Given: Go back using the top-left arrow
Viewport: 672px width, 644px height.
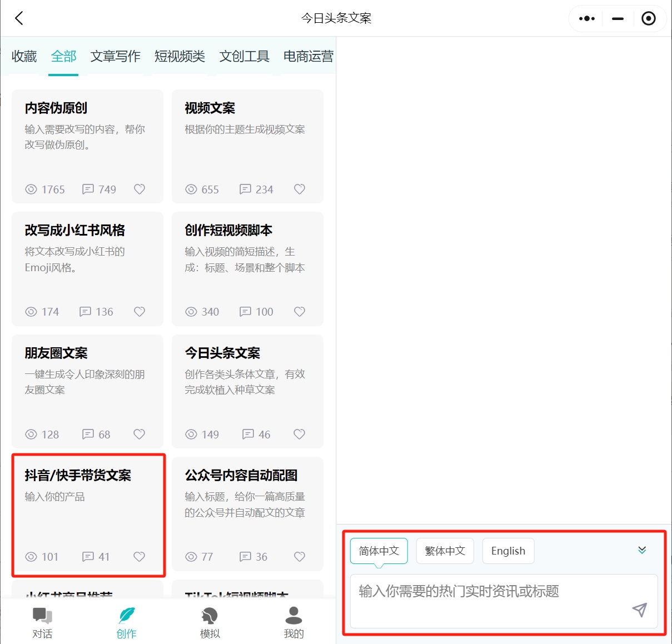Looking at the screenshot, I should [x=19, y=18].
